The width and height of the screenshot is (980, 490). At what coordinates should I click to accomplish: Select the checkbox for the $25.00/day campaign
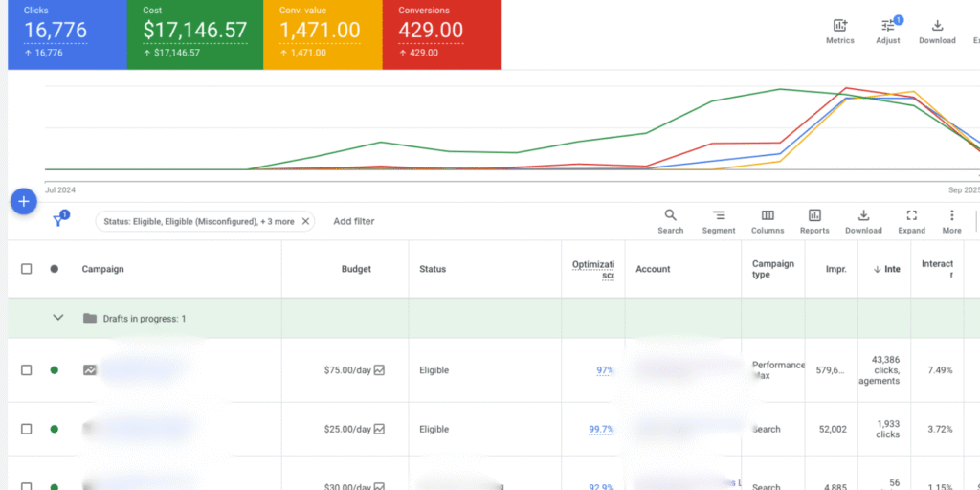(27, 430)
